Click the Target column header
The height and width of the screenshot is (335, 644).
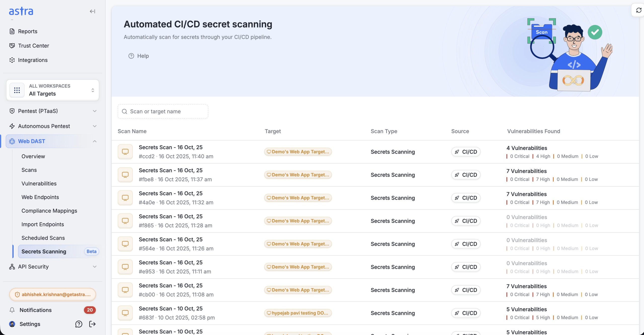pyautogui.click(x=273, y=131)
